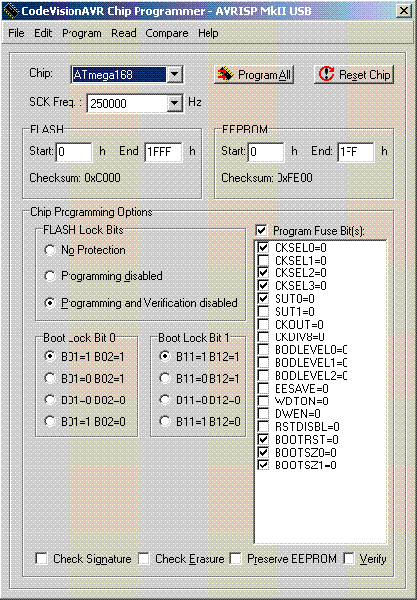Uncheck the BOOTSZ1=0 fuse bit
This screenshot has height=600, width=417.
tap(263, 465)
